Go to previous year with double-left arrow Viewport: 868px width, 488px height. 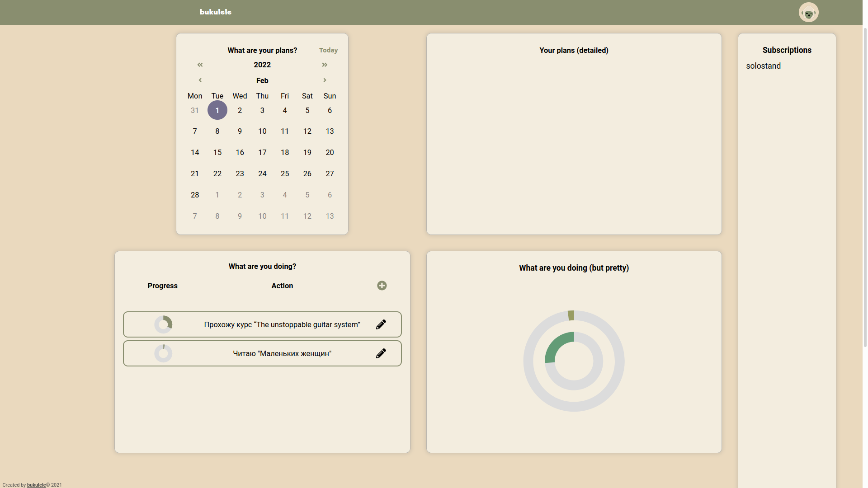[200, 65]
